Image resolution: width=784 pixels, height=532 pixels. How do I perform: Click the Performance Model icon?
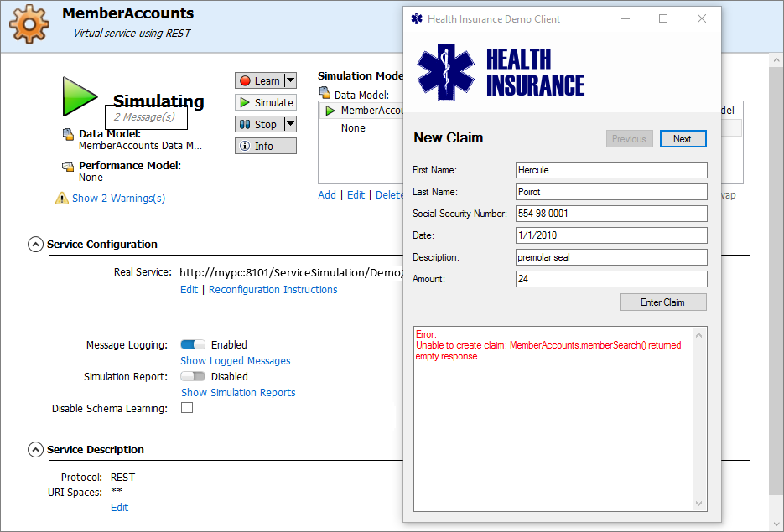tap(69, 166)
